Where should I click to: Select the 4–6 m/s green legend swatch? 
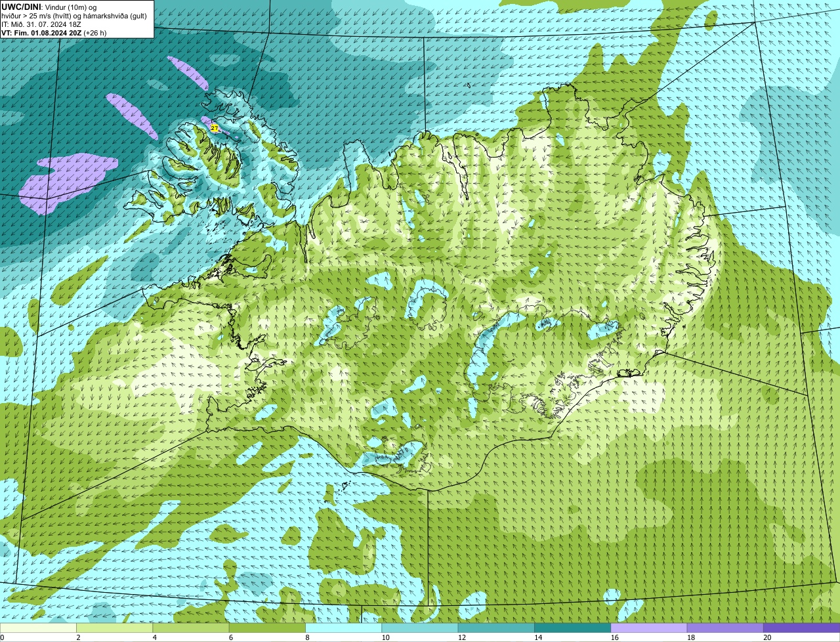point(191,628)
